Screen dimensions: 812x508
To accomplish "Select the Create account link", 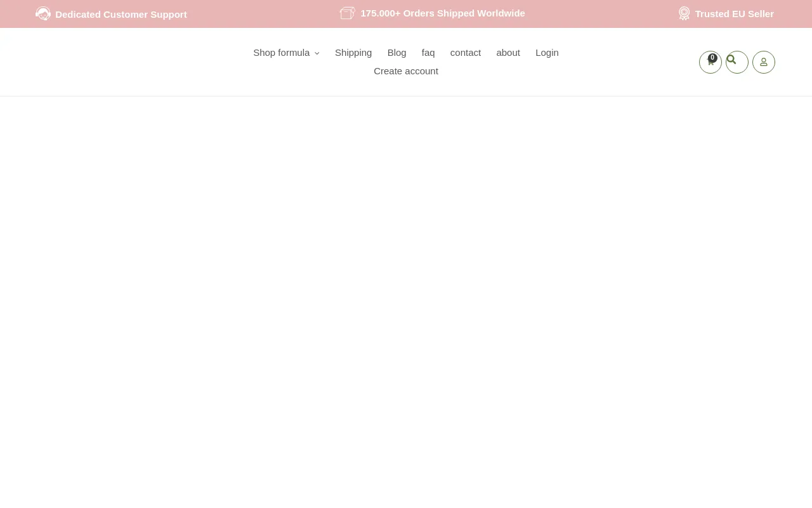I will click(x=406, y=71).
